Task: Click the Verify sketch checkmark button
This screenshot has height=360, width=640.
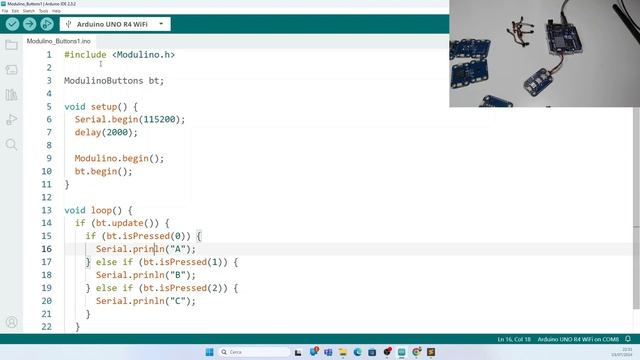Action: 12,24
